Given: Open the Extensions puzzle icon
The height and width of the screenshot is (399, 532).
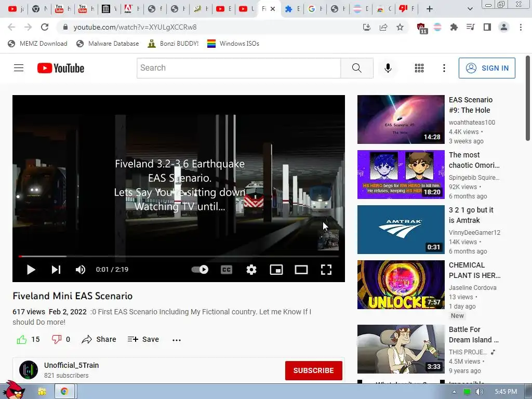Looking at the screenshot, I should (454, 27).
